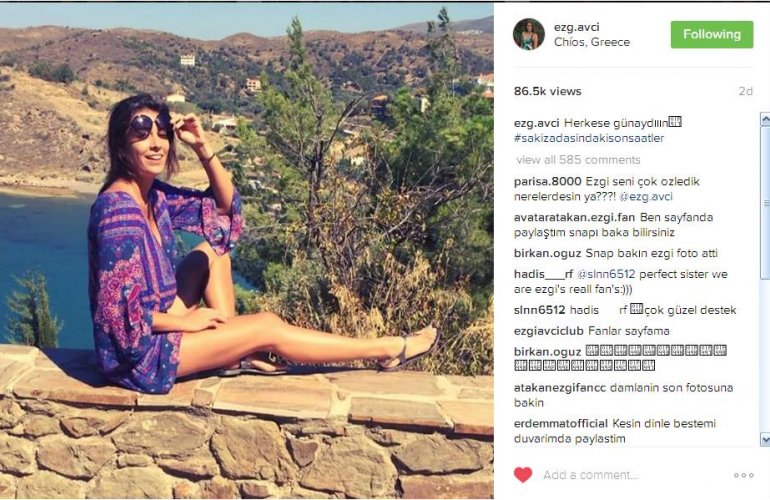Open atakanezgifancc commenter profile
770x500 pixels.
[559, 388]
